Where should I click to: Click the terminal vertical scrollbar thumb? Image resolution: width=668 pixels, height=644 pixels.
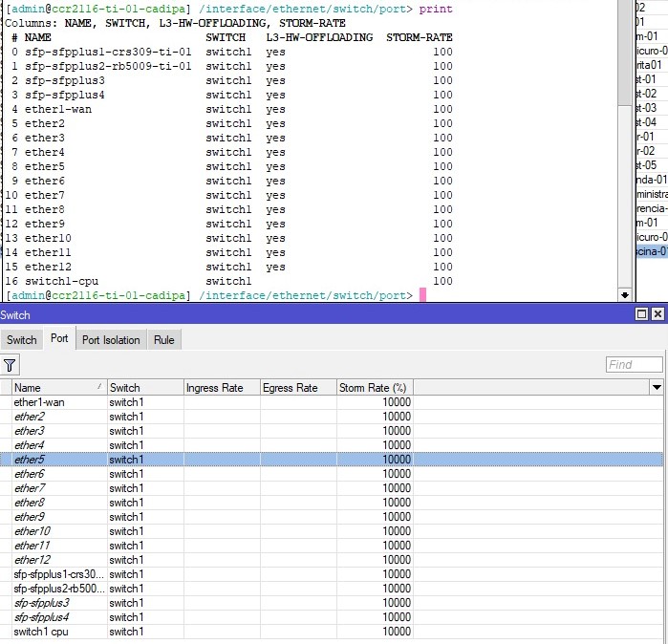click(625, 54)
